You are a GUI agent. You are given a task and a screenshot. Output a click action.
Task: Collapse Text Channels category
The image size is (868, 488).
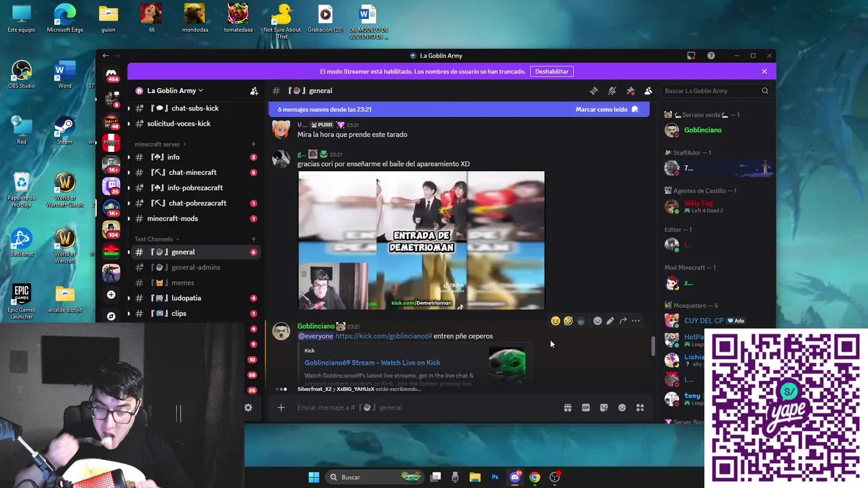tap(157, 239)
